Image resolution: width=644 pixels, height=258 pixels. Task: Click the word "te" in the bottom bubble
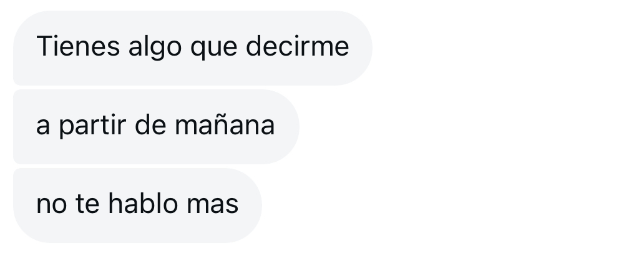pyautogui.click(x=87, y=204)
